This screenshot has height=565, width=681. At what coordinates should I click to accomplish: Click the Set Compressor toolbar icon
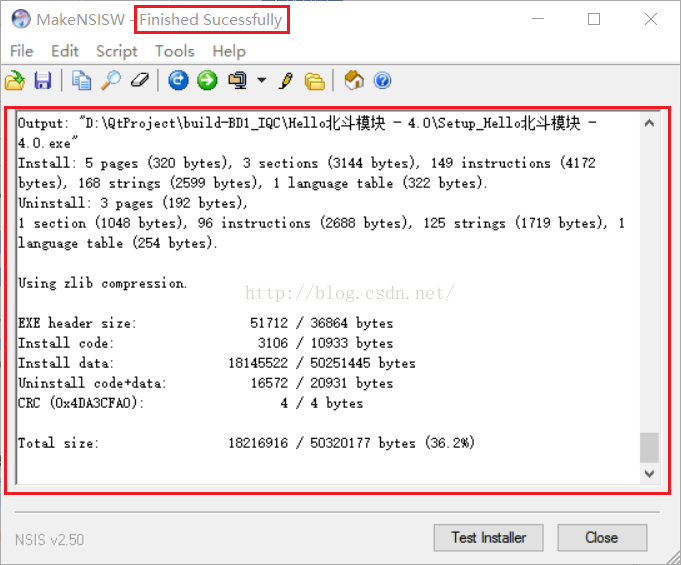pos(238,80)
